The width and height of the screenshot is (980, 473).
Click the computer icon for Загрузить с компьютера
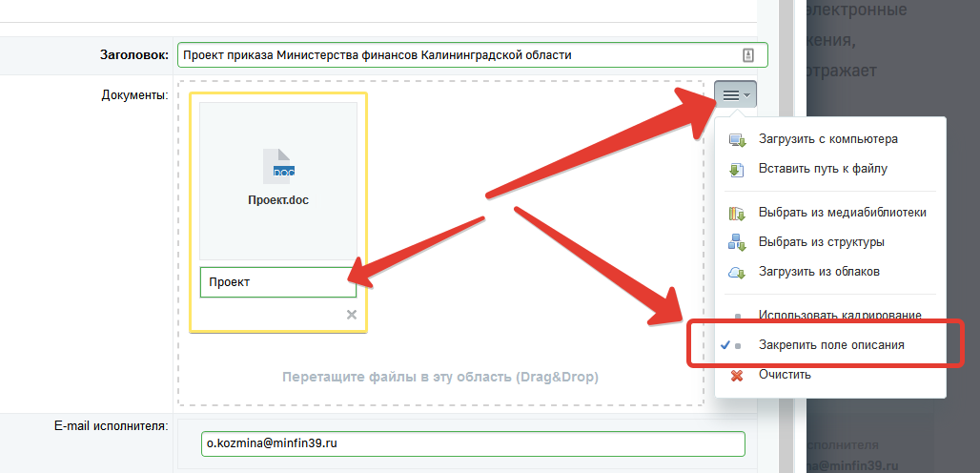click(737, 139)
